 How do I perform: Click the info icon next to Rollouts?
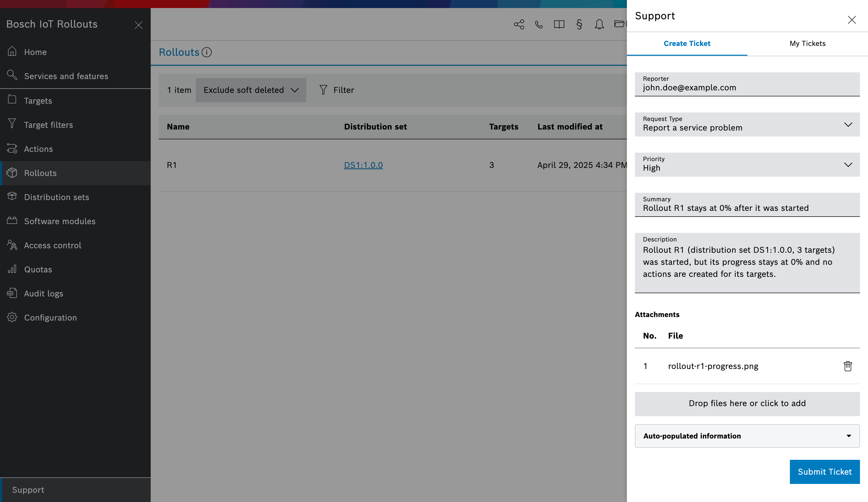(207, 52)
